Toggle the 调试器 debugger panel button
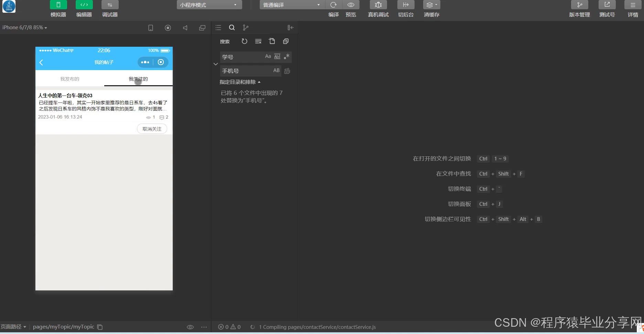 pos(110,5)
